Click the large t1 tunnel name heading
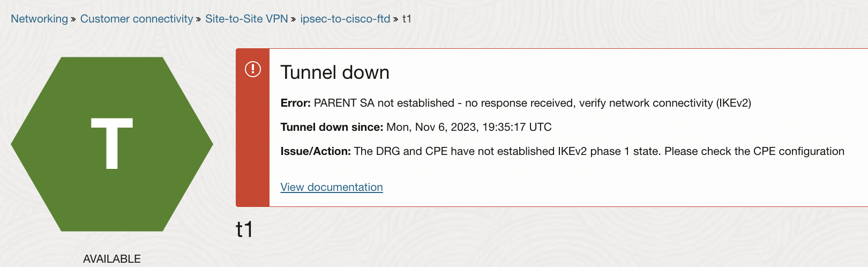Image resolution: width=868 pixels, height=267 pixels. [x=244, y=229]
